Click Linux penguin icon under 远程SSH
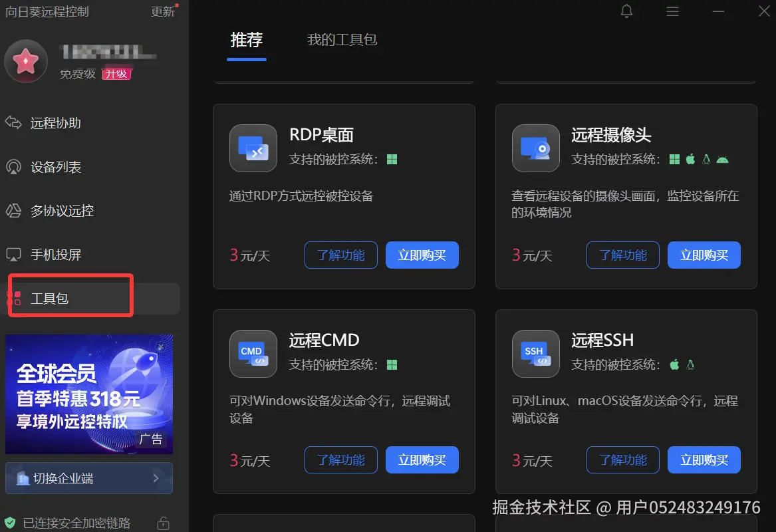 click(690, 364)
